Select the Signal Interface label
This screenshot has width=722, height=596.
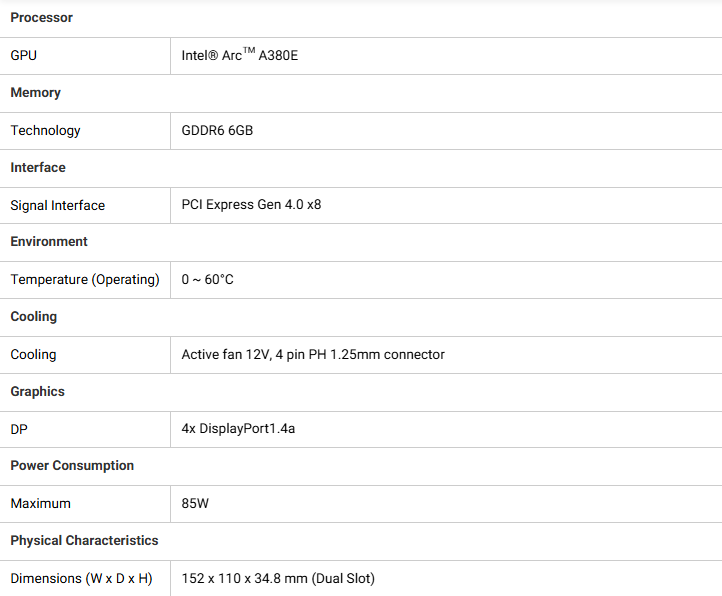tap(58, 206)
